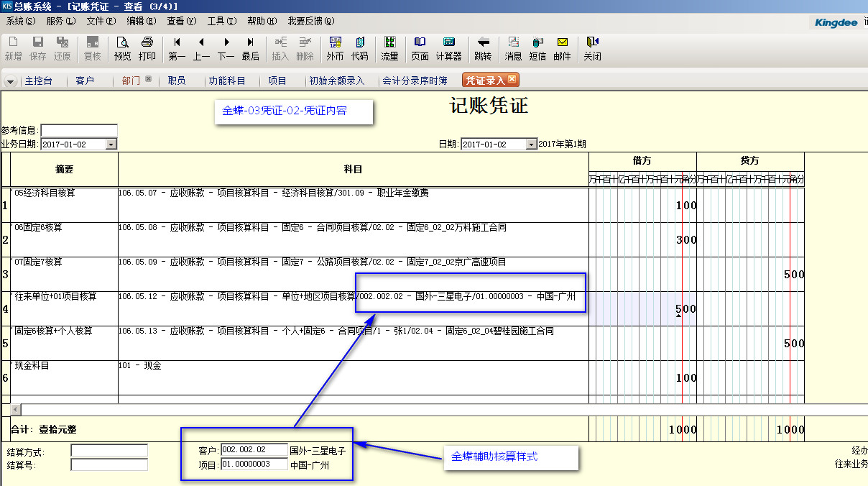Click the 参考信息 input field
This screenshot has height=486, width=868.
[x=79, y=130]
